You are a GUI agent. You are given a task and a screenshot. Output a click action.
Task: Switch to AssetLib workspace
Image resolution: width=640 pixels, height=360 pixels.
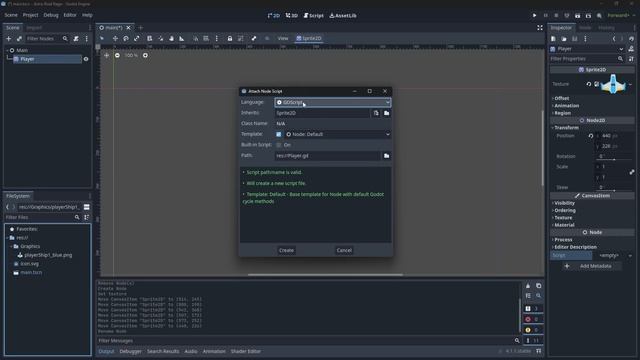tap(343, 16)
